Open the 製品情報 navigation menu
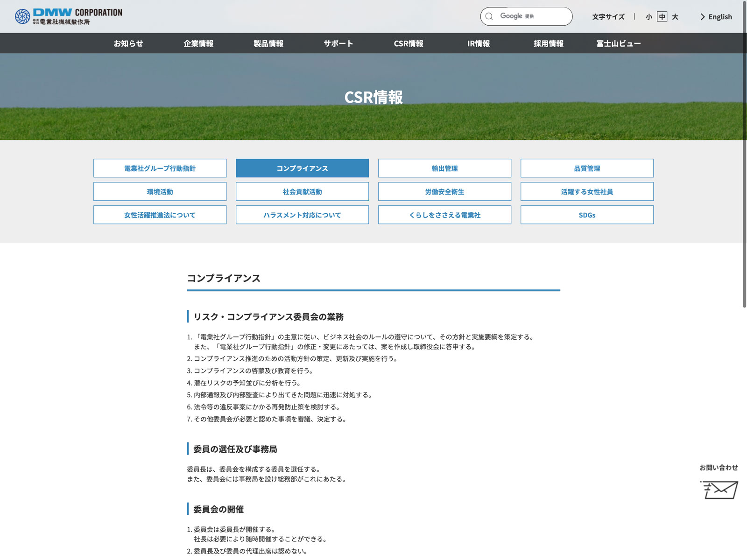This screenshot has width=747, height=560. [x=268, y=43]
